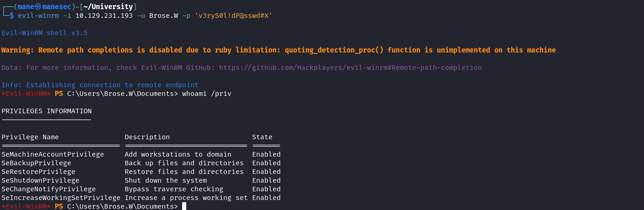Click the SeRestorePrivilege row
Image resolution: width=644 pixels, height=210 pixels.
141,172
